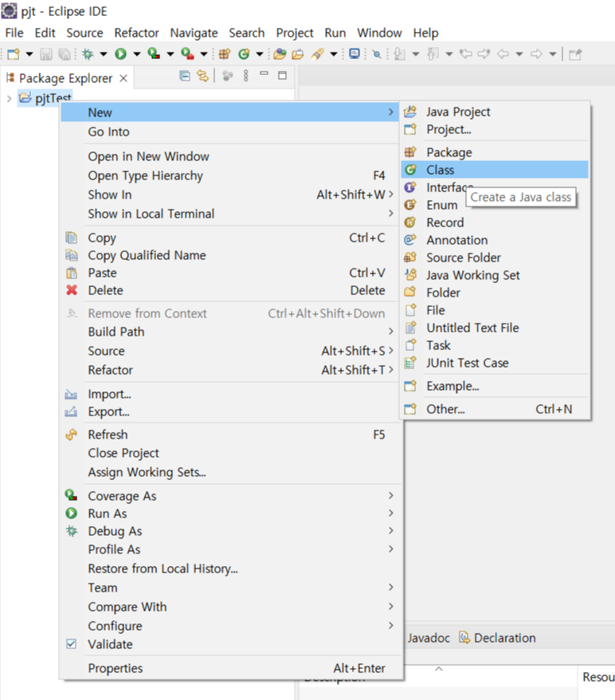The height and width of the screenshot is (700, 615).
Task: Toggle Link with Editor in Package Explorer
Action: tap(203, 76)
